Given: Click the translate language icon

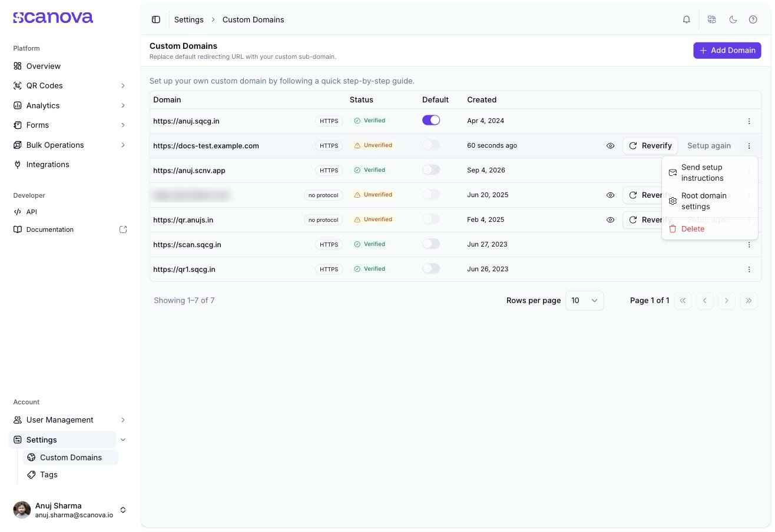Looking at the screenshot, I should [712, 19].
